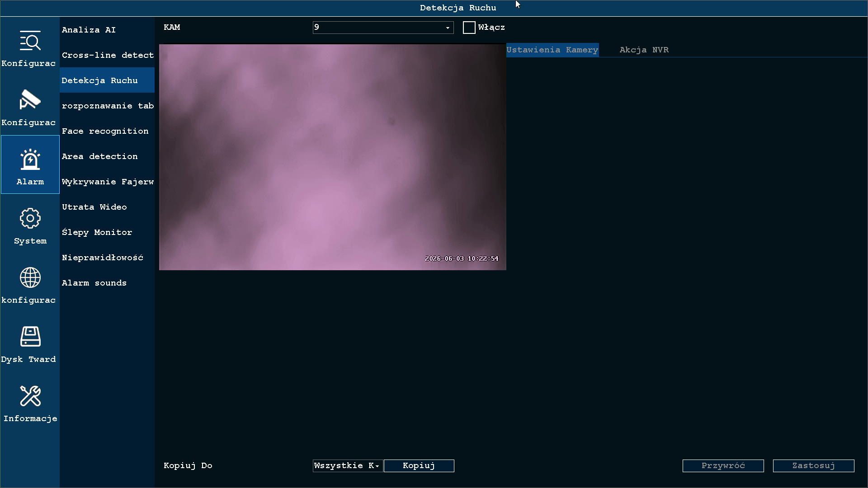Open rozpoznawanie tab menu item
This screenshot has height=488, width=868.
tap(107, 106)
